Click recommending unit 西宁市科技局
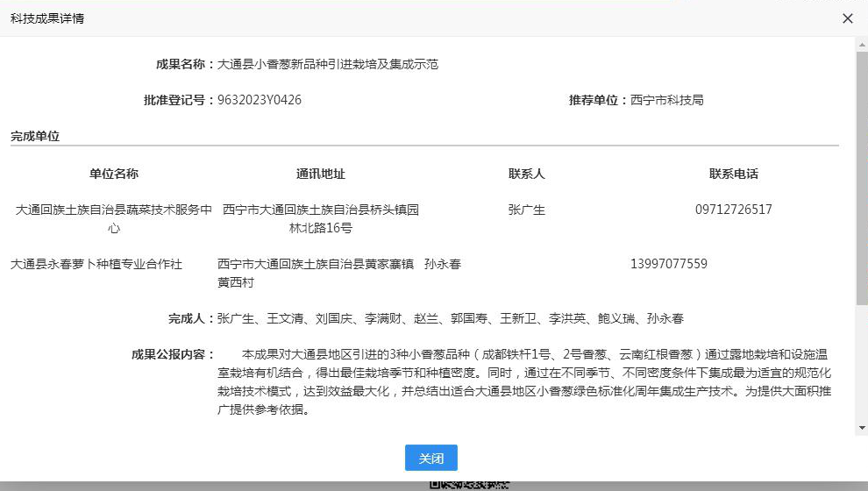 [666, 100]
